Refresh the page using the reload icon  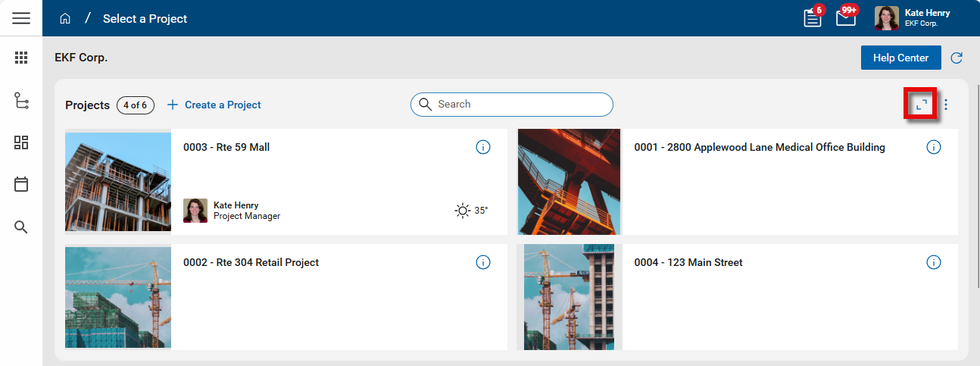pyautogui.click(x=957, y=58)
